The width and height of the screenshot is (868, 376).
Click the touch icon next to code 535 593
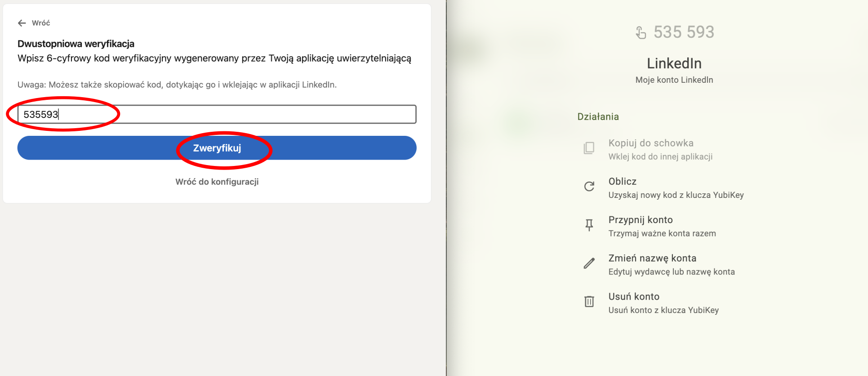641,32
